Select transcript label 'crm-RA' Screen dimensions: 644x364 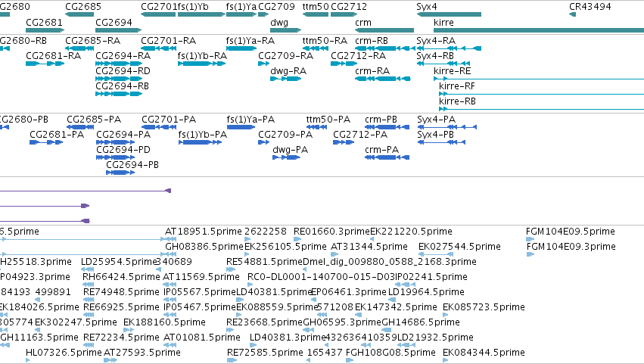(x=372, y=71)
